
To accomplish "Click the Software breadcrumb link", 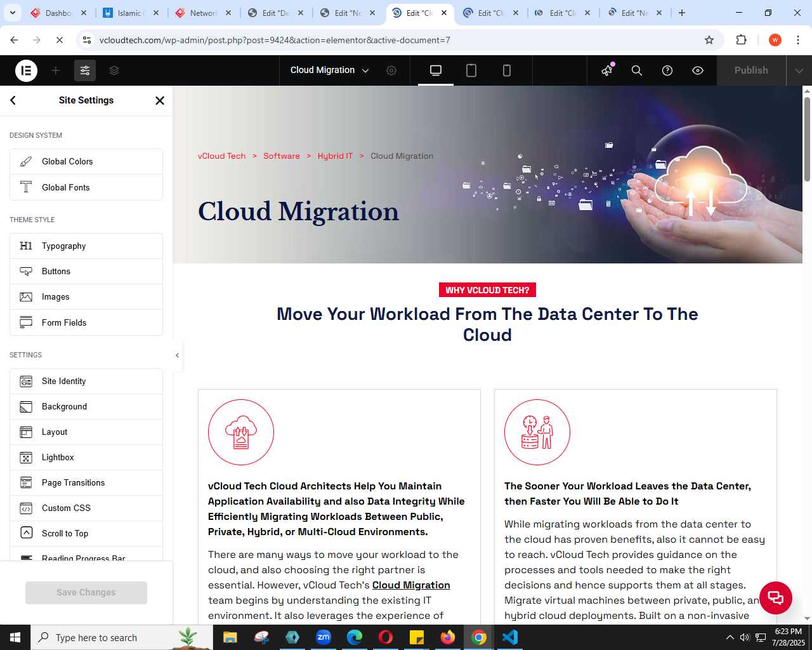I will [282, 156].
